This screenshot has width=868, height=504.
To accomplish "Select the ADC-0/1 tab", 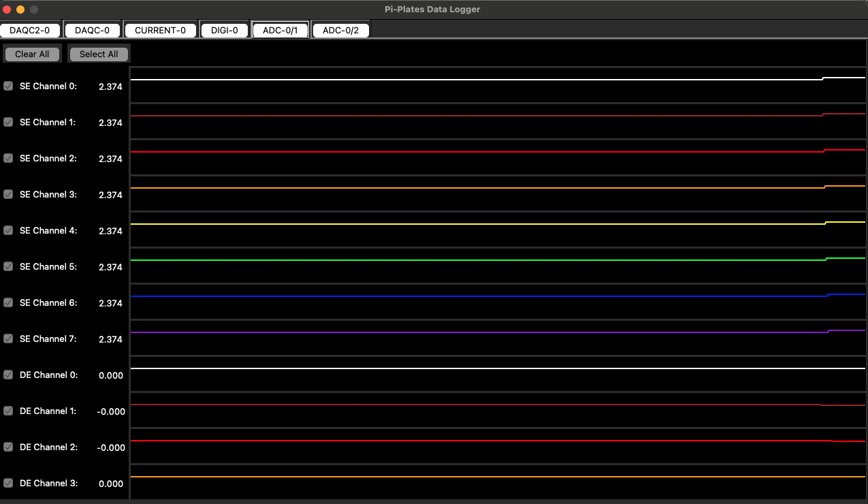I will pos(280,31).
